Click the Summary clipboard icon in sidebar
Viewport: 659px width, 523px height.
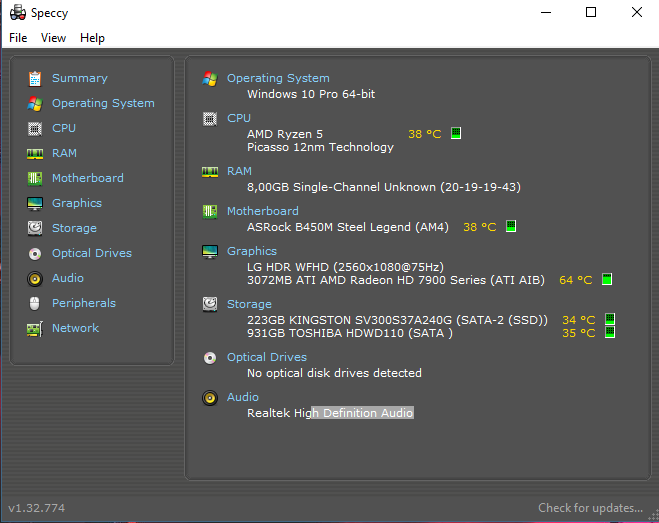(x=35, y=79)
